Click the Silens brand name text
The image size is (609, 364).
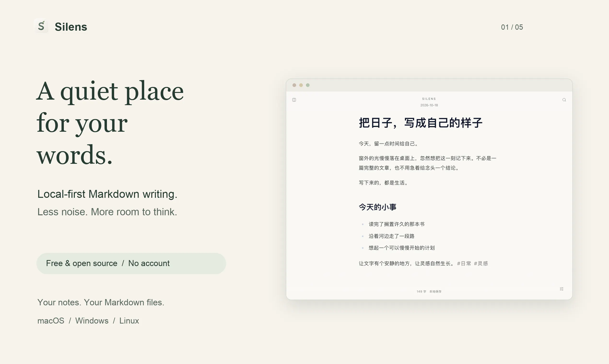[71, 27]
